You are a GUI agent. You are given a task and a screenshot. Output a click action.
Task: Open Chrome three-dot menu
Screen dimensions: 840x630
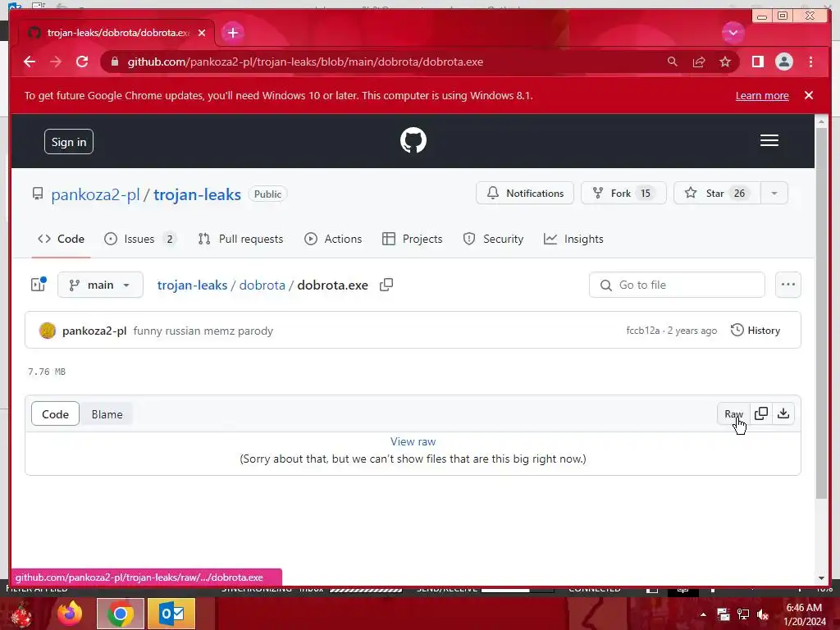tap(810, 62)
